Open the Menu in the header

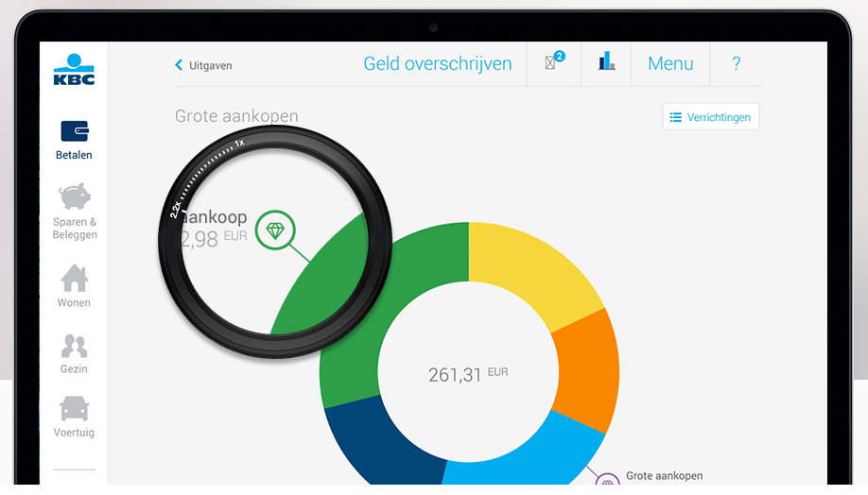coord(670,64)
